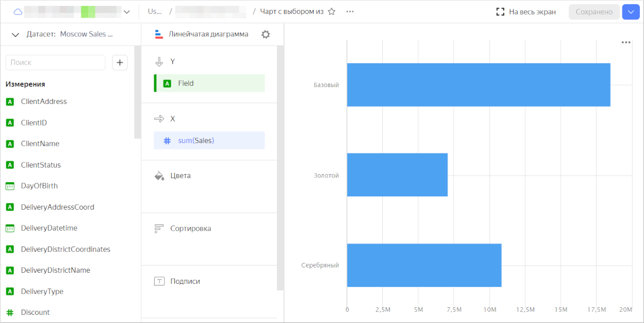This screenshot has width=644, height=323.
Task: Open the chart type selector Линейчатая диаграмма
Action: pyautogui.click(x=202, y=34)
